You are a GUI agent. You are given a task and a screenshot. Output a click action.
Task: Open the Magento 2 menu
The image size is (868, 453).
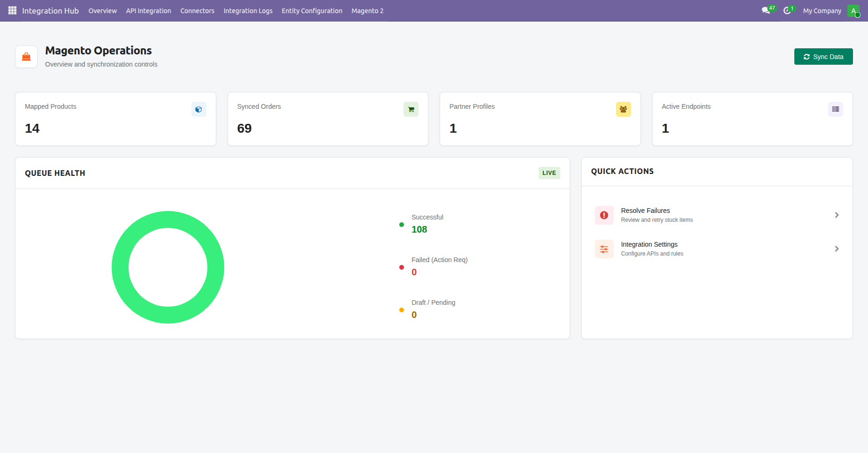(x=367, y=11)
